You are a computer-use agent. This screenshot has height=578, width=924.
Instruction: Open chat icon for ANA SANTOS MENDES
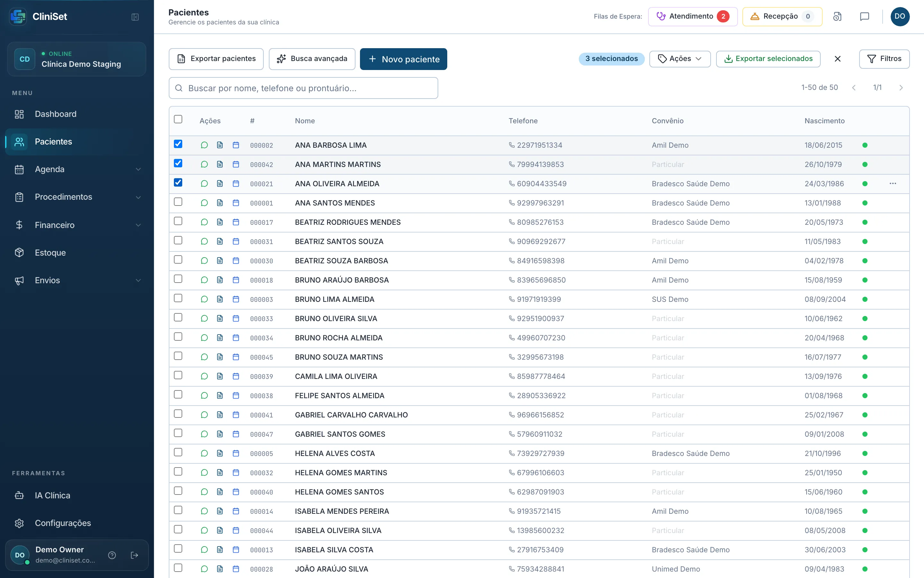[204, 203]
